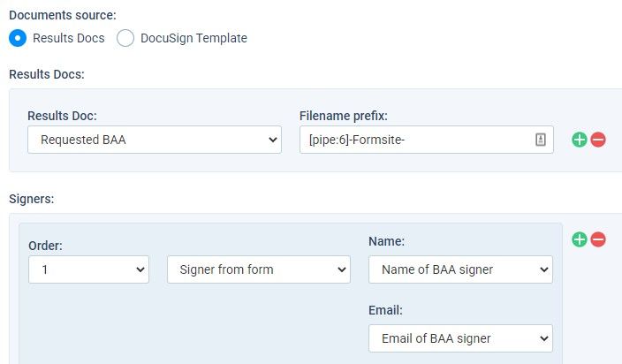Select the Results Docs radio button
The width and height of the screenshot is (622, 364).
[x=18, y=38]
